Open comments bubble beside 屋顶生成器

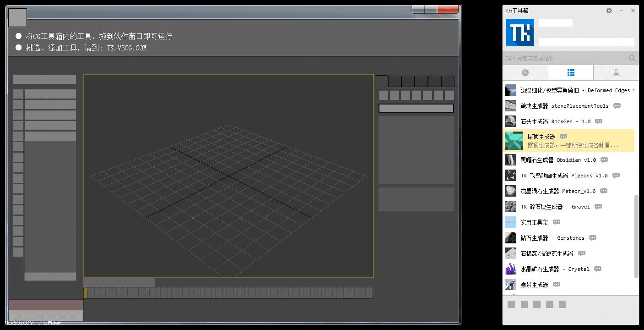563,136
